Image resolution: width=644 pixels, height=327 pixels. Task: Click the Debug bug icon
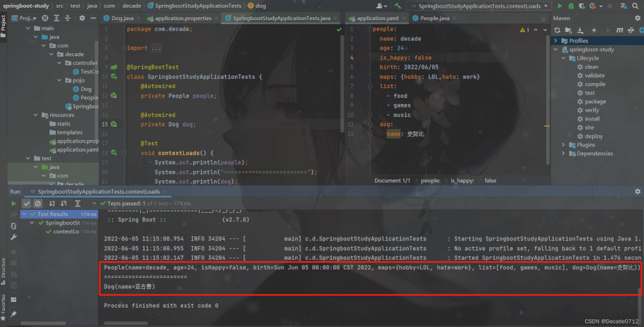pyautogui.click(x=573, y=5)
